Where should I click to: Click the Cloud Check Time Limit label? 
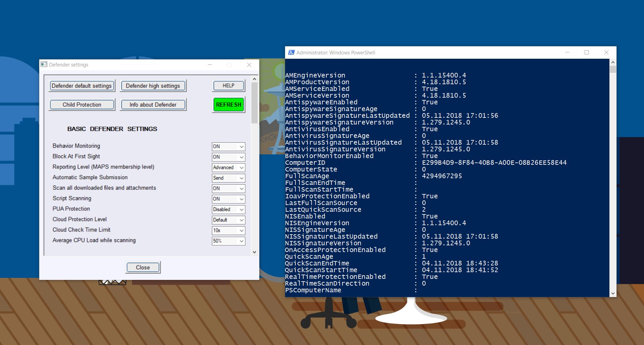click(82, 230)
